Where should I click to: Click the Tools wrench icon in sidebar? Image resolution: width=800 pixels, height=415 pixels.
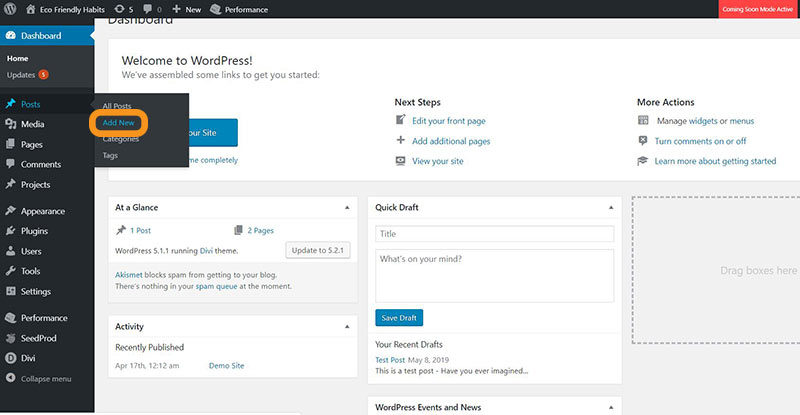(x=10, y=271)
